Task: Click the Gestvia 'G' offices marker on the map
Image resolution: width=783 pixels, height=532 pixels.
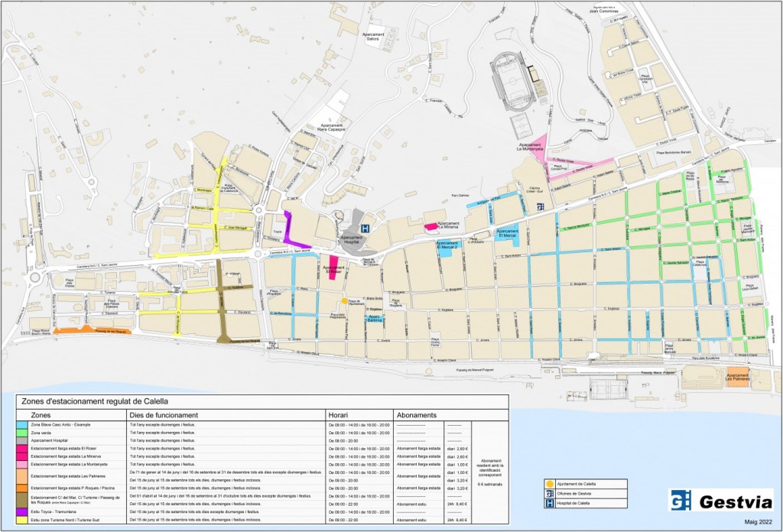Action: pos(540,206)
